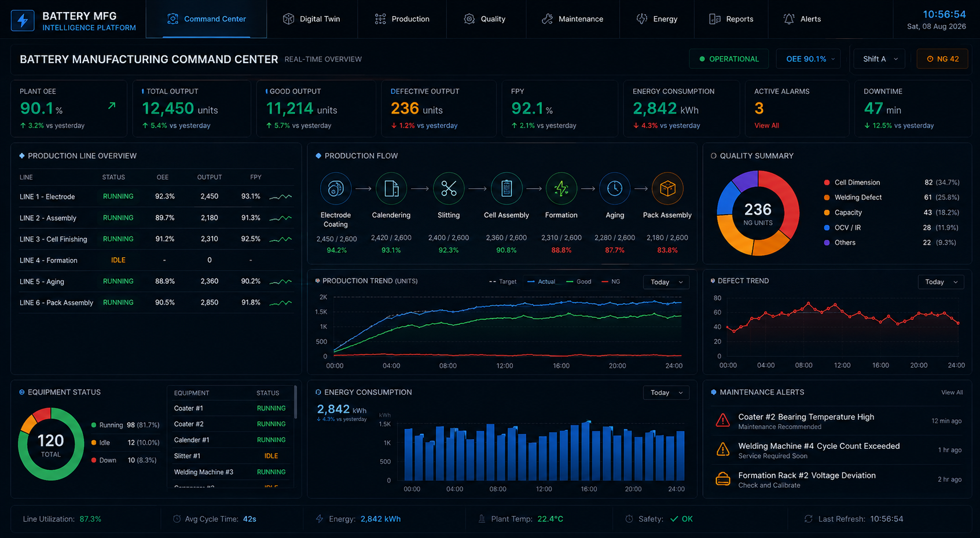This screenshot has width=980, height=538.
Task: Open the Energy tab
Action: [x=657, y=19]
